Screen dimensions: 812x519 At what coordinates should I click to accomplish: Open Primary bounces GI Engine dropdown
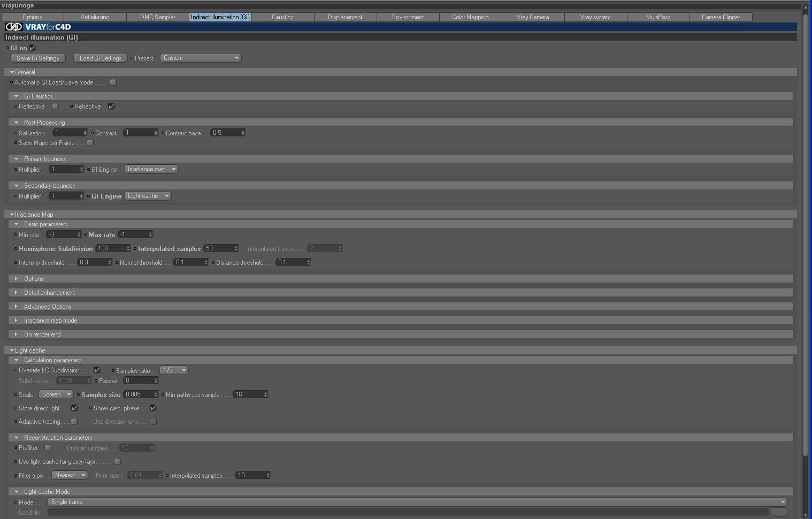(151, 169)
